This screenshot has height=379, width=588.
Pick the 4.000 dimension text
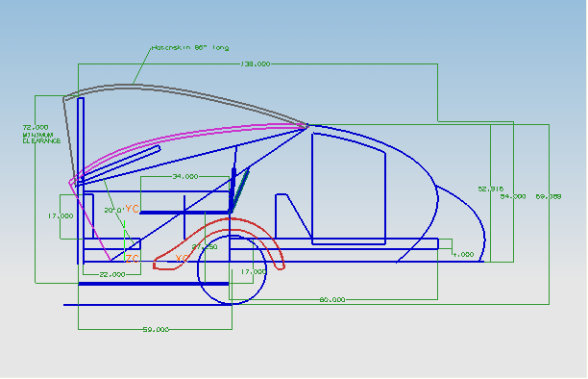point(463,254)
